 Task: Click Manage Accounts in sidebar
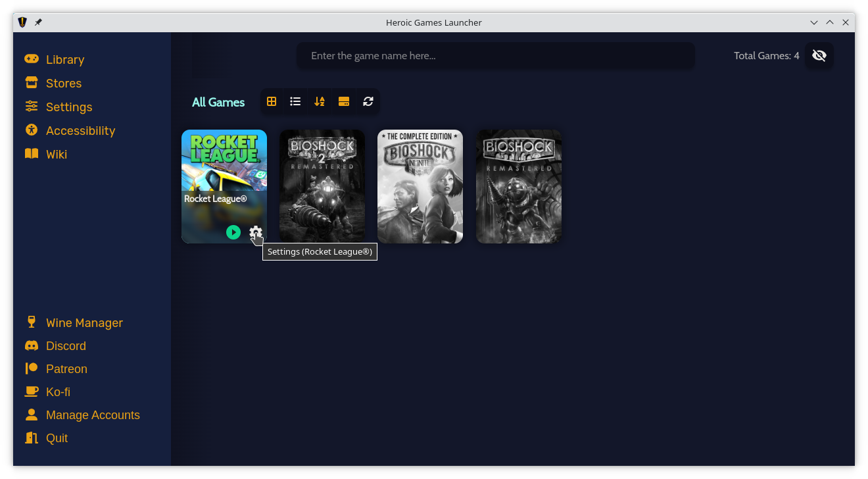point(93,415)
